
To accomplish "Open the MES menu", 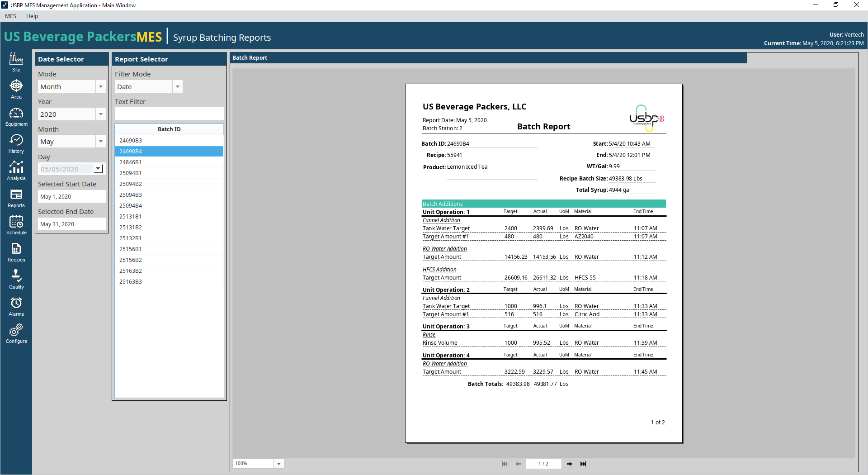I will coord(10,16).
